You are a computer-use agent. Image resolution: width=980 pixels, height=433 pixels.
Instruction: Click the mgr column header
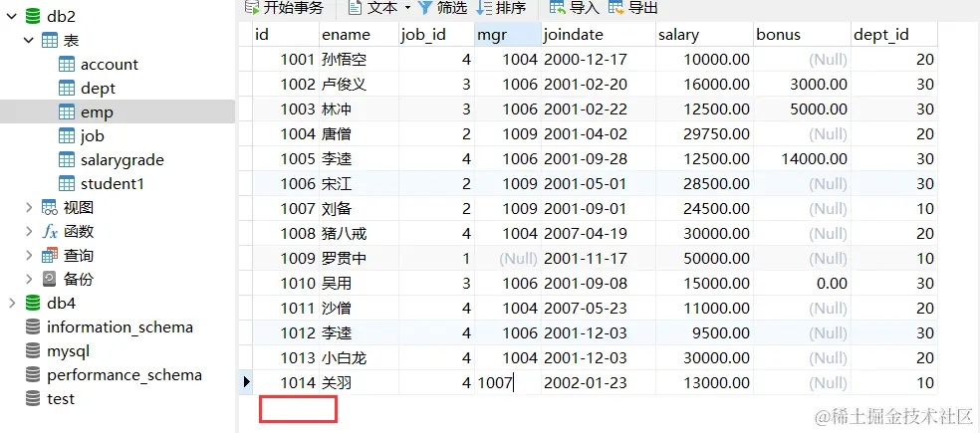pyautogui.click(x=508, y=35)
